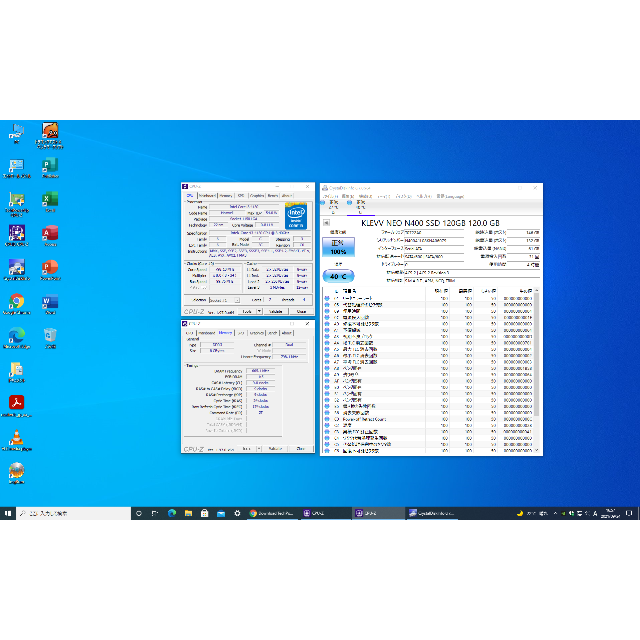Image resolution: width=640 pixels, height=640 pixels.
Task: Open About tab in CPU-Z CPU window
Action: point(287,196)
